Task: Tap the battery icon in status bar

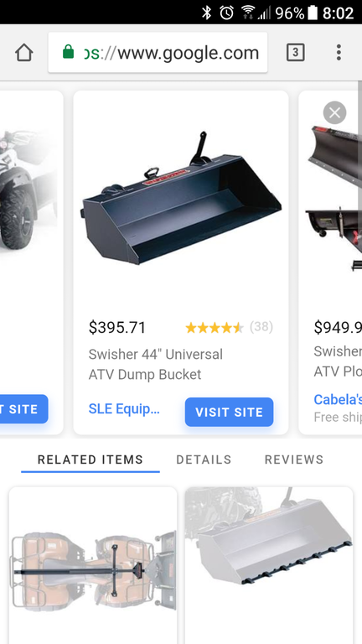Action: [x=313, y=13]
